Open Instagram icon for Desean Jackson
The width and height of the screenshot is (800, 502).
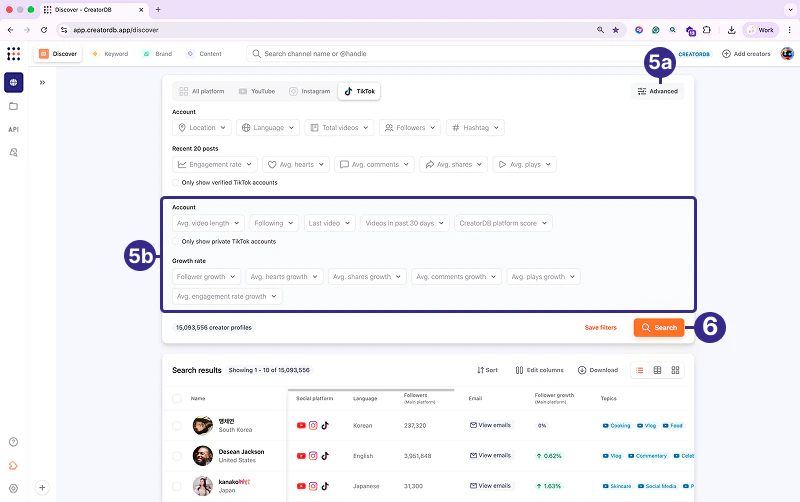point(313,456)
